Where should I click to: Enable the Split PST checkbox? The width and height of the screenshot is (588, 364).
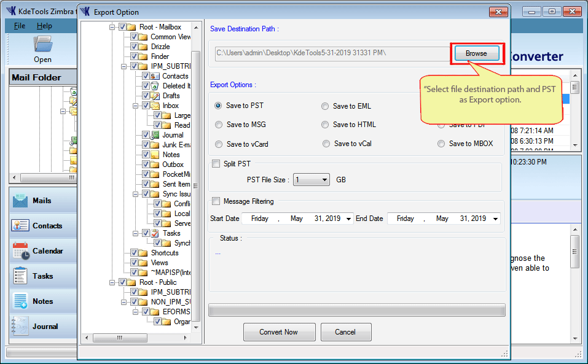[216, 164]
